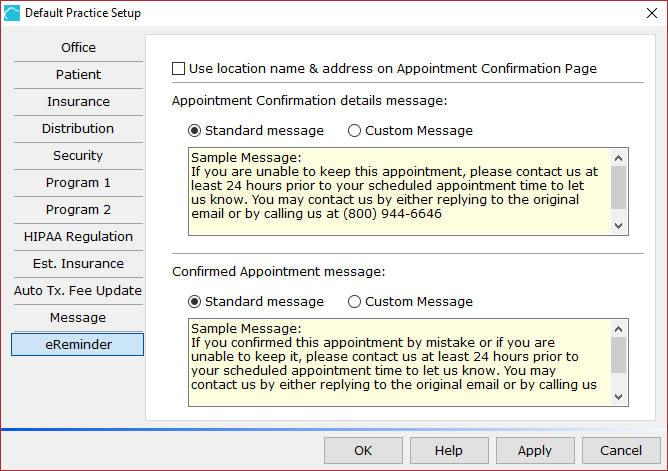Select Custom Message for Appointment Confirmation details
Viewport: 668px width, 471px height.
click(x=354, y=130)
